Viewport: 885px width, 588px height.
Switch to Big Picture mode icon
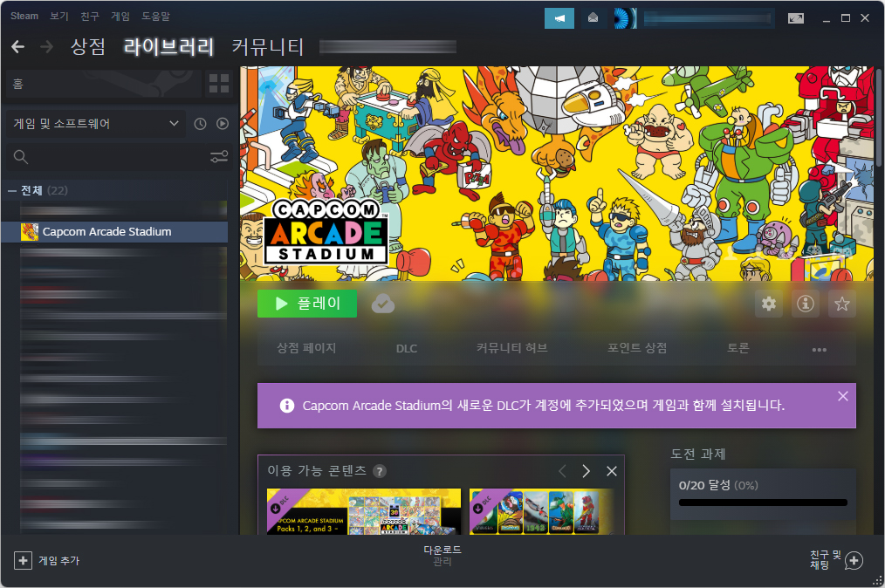point(796,18)
